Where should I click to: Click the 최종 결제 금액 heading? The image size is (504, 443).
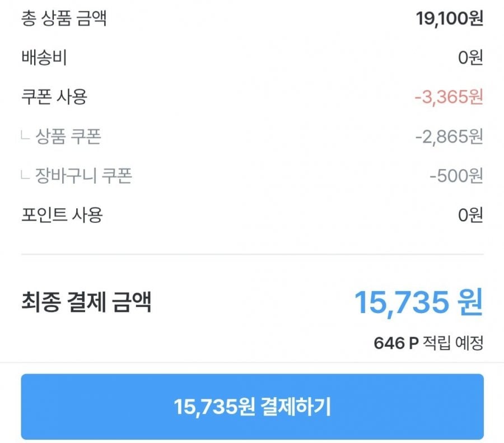(x=86, y=303)
